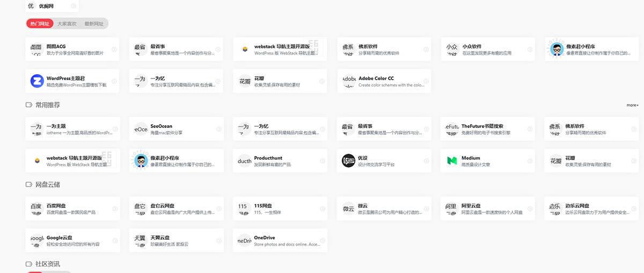644x273 pixels.
Task: Click the 优设 black round logo icon
Action: point(348,161)
